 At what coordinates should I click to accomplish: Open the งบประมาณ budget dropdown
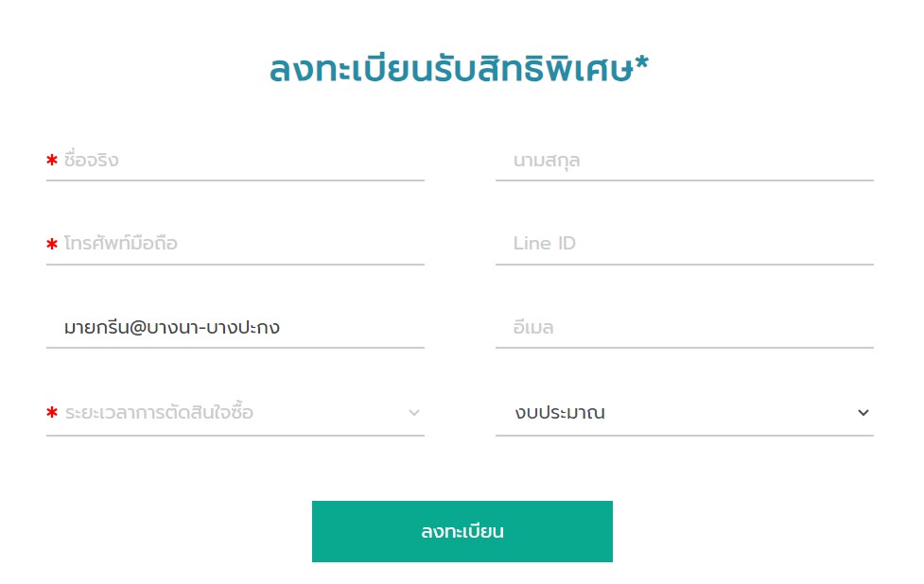(x=684, y=413)
